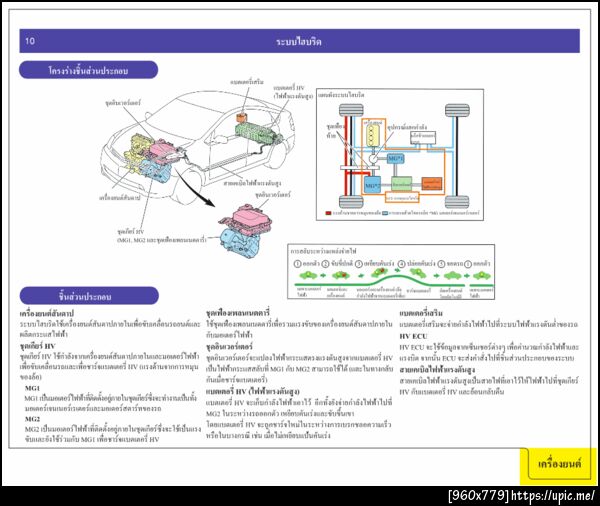The image size is (600, 506).
Task: Select the ชิ้นส่วนประกอบ section pill
Action: coord(89,296)
